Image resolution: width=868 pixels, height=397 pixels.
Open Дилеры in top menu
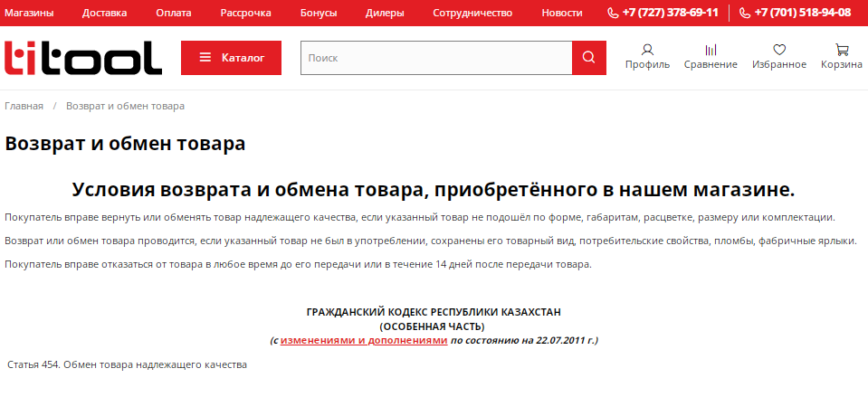click(385, 13)
